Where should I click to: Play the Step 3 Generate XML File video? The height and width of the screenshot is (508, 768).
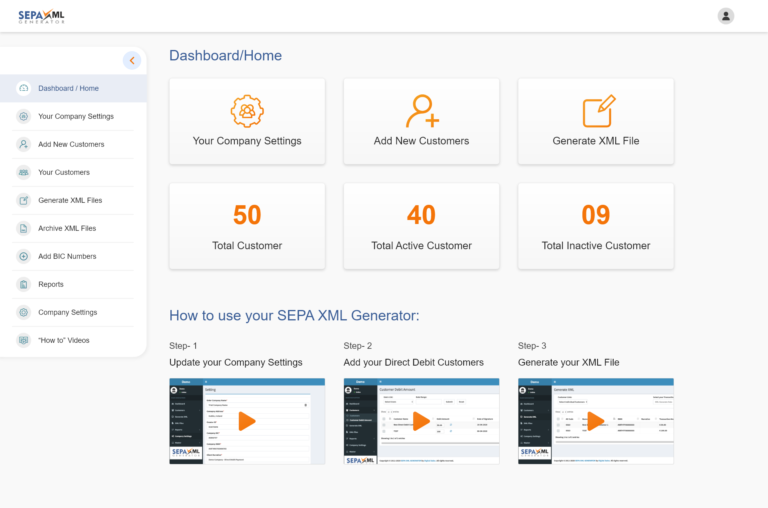(x=596, y=421)
